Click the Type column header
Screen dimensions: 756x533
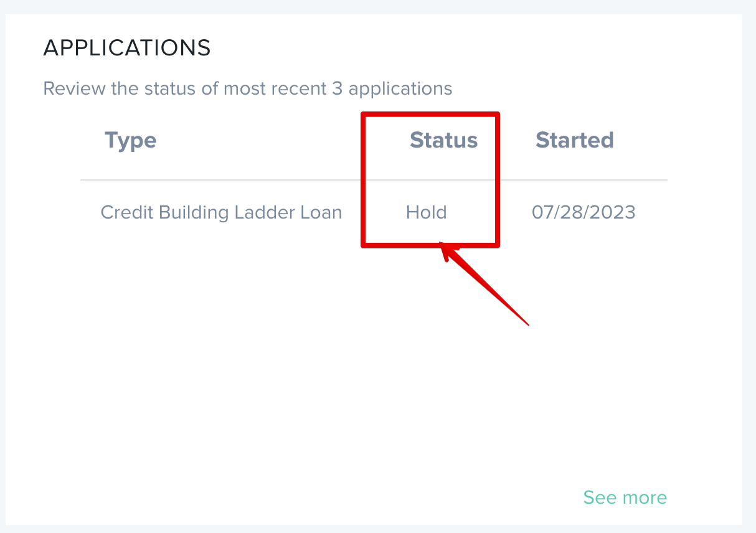click(130, 140)
